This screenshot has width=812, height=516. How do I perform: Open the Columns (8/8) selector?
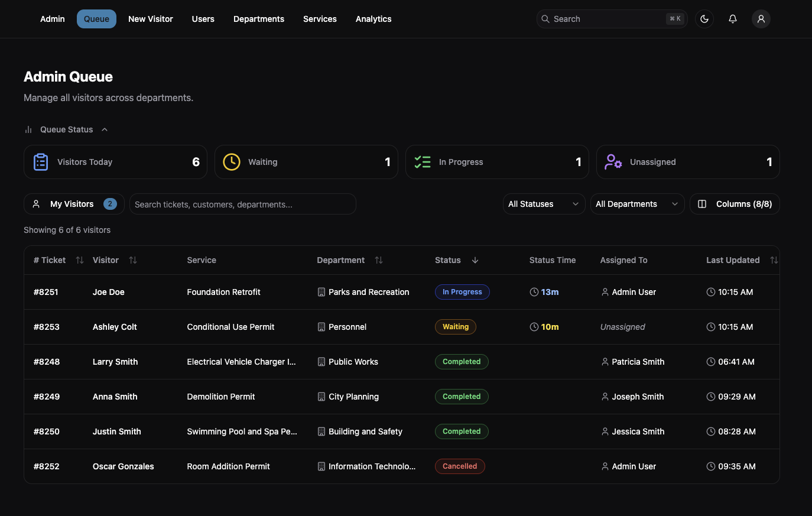(x=735, y=203)
